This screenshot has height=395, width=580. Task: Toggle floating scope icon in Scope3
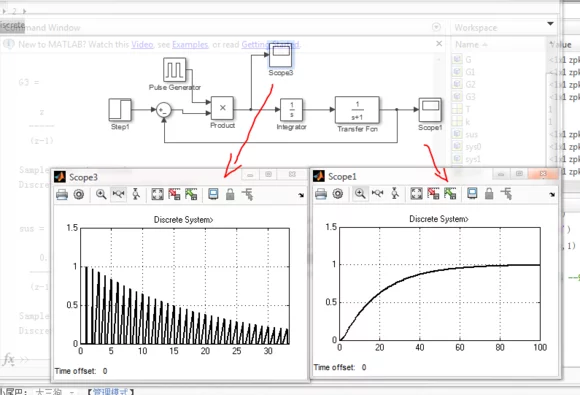[x=213, y=195]
